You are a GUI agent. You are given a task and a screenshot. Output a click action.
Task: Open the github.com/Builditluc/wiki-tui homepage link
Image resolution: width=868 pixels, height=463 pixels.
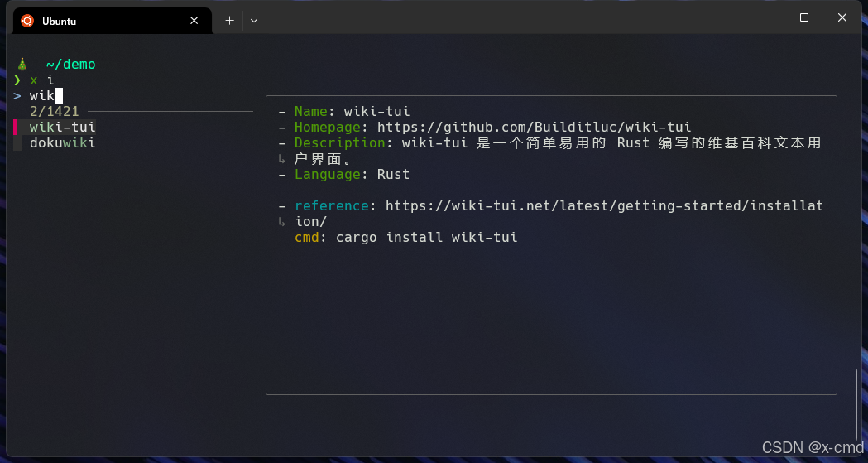(x=535, y=128)
